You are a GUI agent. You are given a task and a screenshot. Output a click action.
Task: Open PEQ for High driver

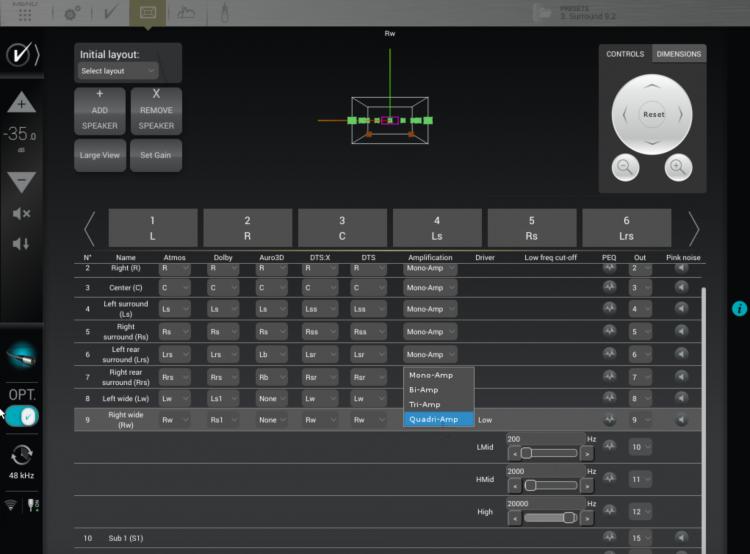pos(609,510)
